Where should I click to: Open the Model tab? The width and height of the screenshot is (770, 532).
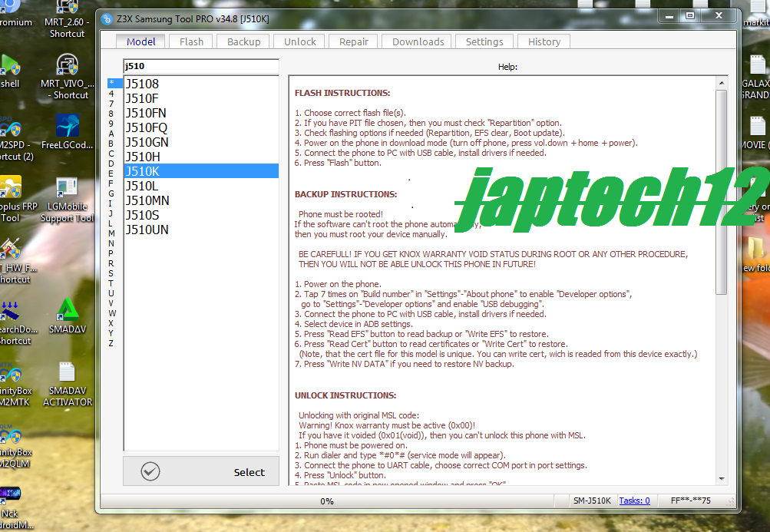pyautogui.click(x=141, y=41)
